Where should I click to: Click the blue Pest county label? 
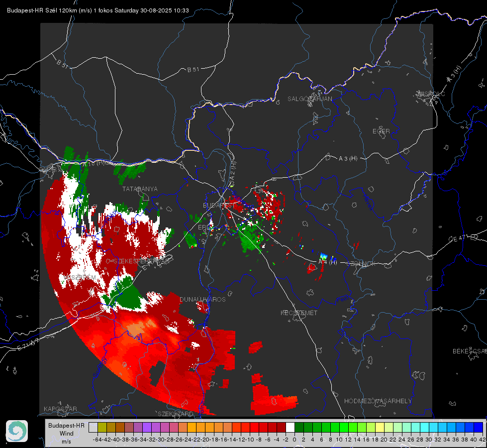(342, 300)
